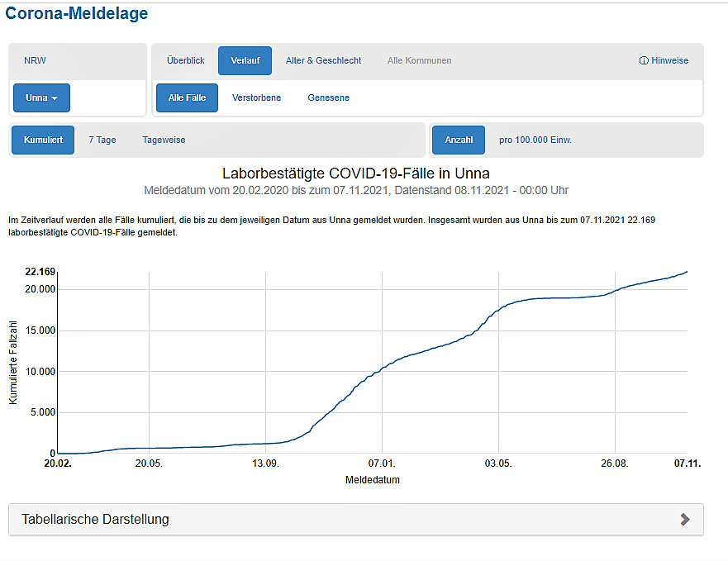Select the Anzahl value mode
728x561 pixels.
pos(459,140)
